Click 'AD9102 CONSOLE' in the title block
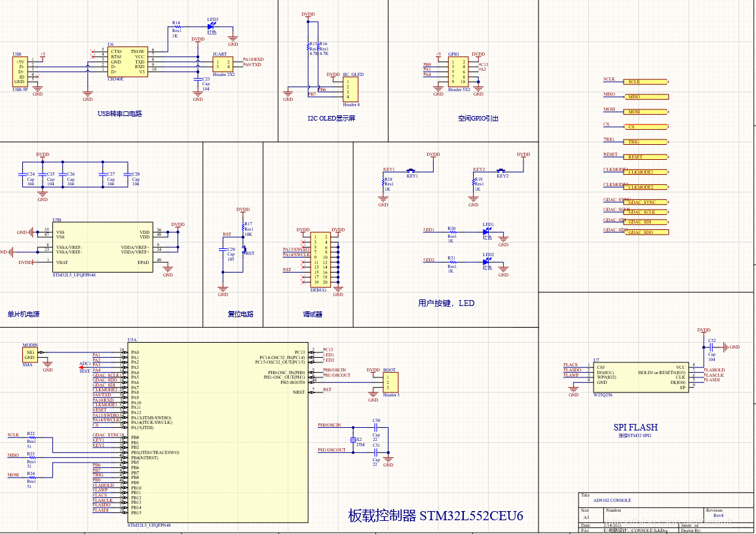This screenshot has width=756, height=534. click(612, 500)
